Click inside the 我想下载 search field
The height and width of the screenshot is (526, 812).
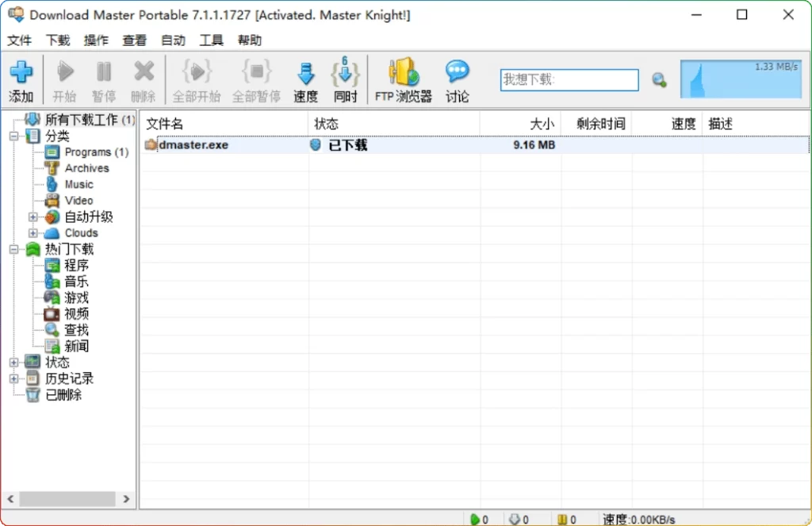[569, 79]
